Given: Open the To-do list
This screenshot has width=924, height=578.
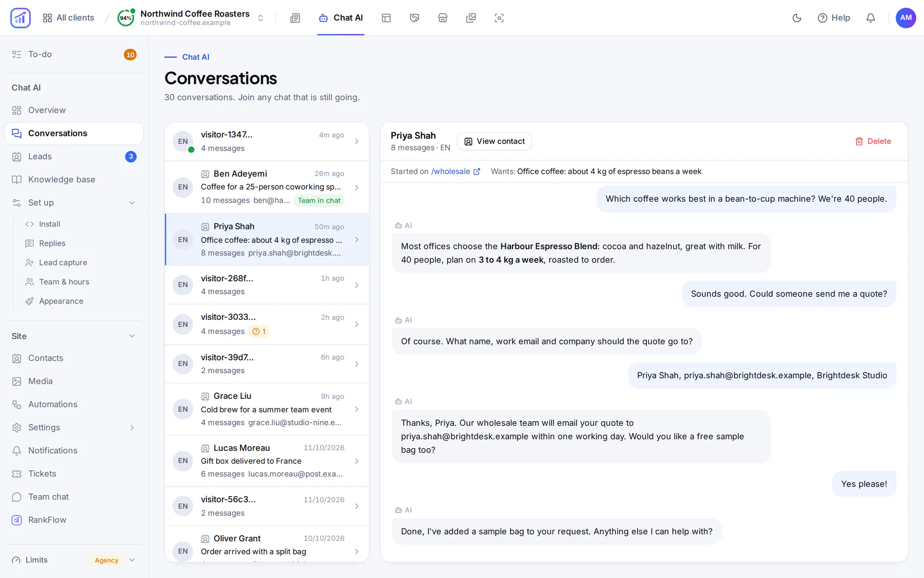Looking at the screenshot, I should [74, 54].
